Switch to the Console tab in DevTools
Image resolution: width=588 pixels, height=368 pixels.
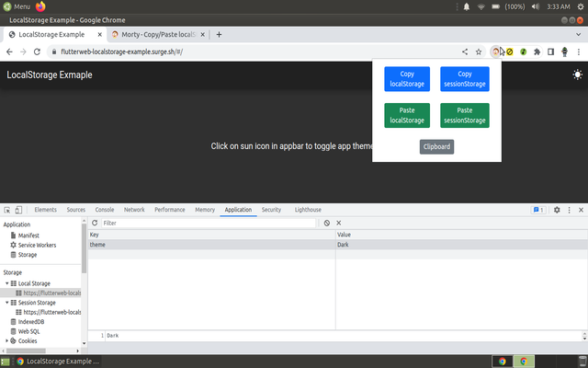[x=105, y=210]
